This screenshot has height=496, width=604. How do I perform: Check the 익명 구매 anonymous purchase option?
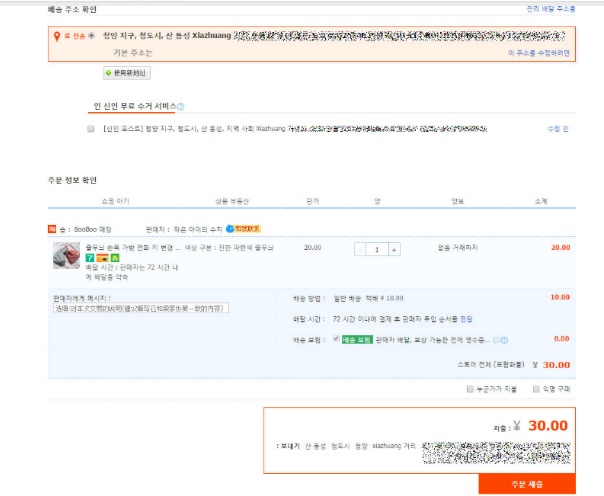click(x=536, y=389)
